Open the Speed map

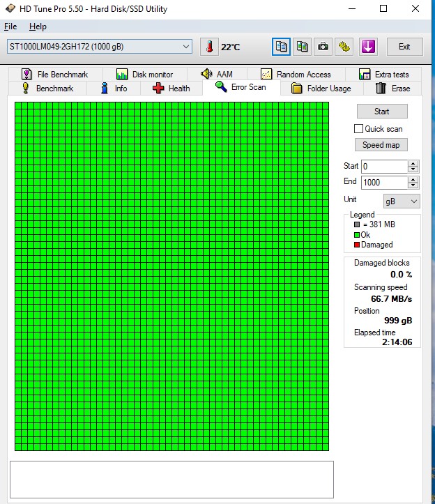pyautogui.click(x=381, y=144)
